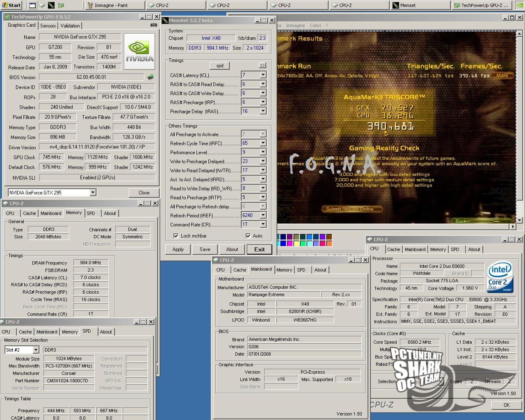This screenshot has width=525, height=420.
Task: Click OK in the CPU-Z CPU window
Action: 507,405
